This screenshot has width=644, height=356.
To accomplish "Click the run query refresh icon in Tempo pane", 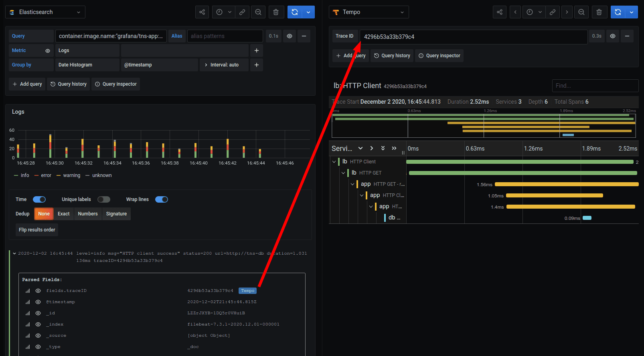I will point(618,12).
